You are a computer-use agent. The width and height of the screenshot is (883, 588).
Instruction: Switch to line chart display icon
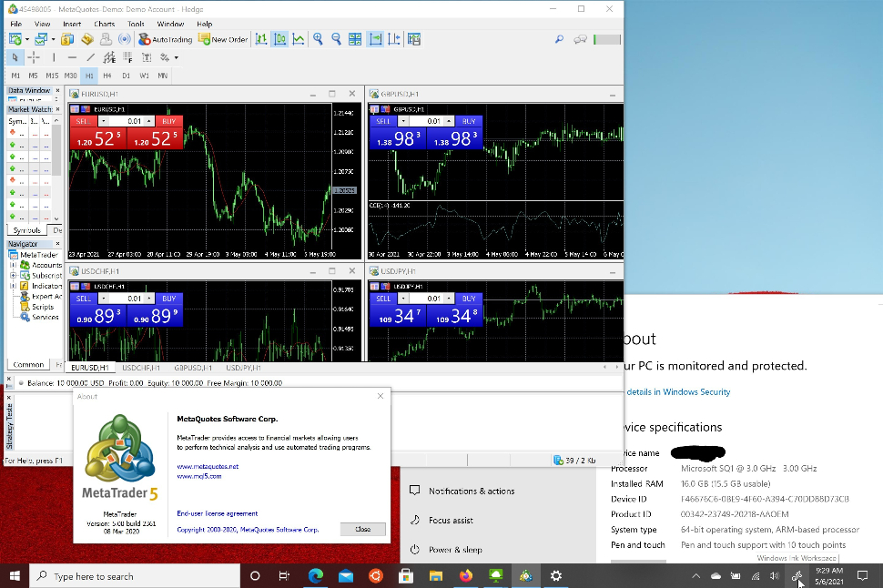(299, 39)
